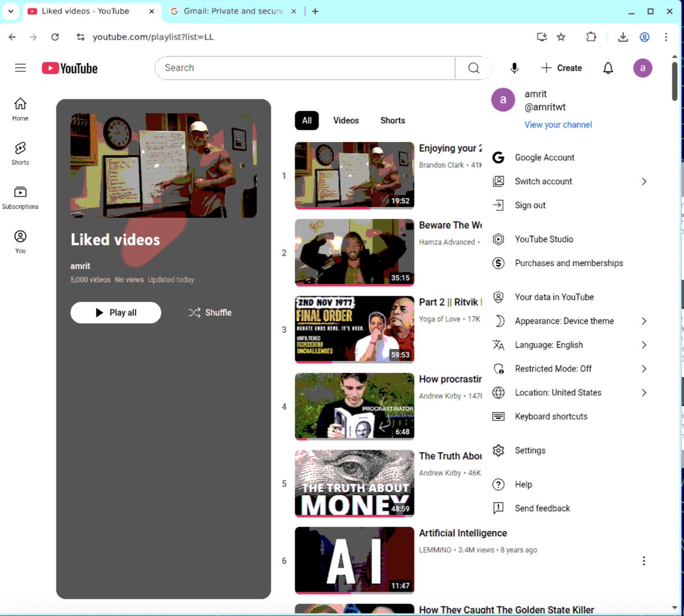
Task: Click the address bar URL
Action: [x=153, y=37]
